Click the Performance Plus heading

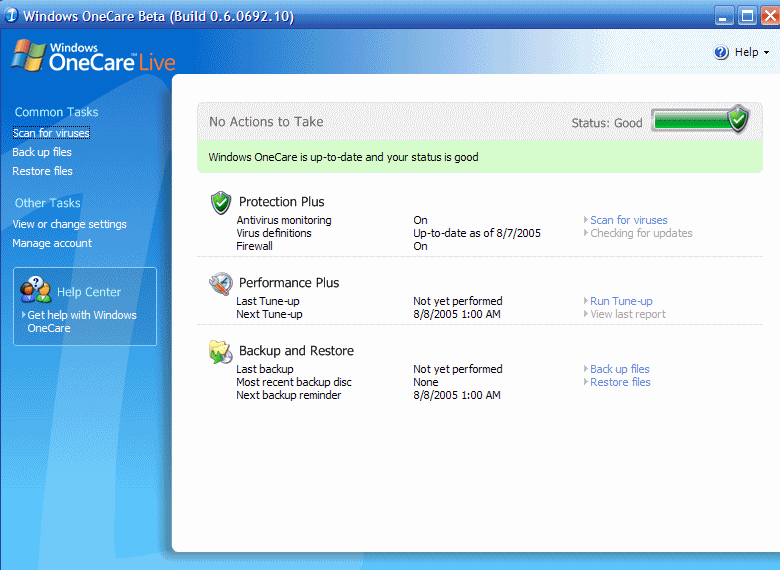pos(289,283)
